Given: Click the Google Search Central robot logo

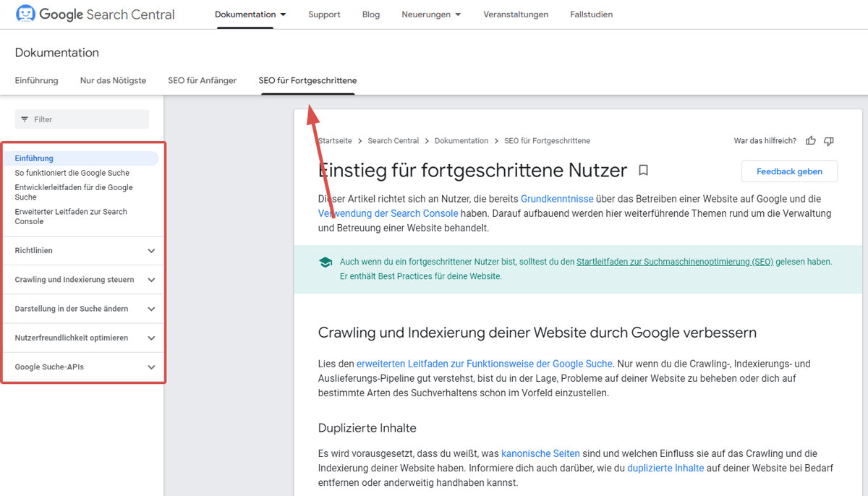Looking at the screenshot, I should 25,14.
